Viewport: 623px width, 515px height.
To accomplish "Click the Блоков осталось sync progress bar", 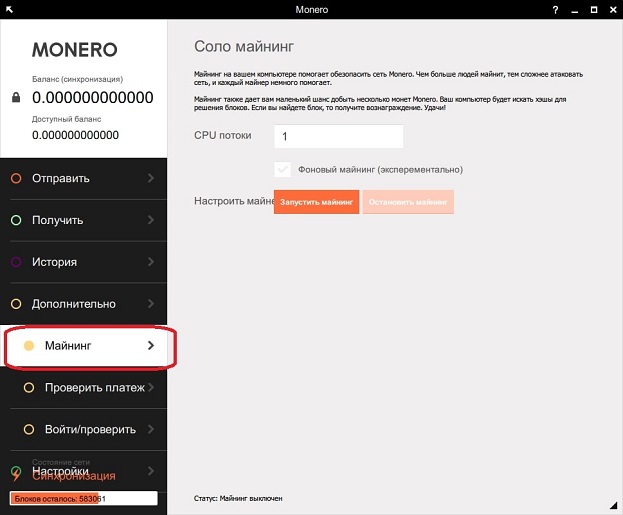I will coord(83,498).
